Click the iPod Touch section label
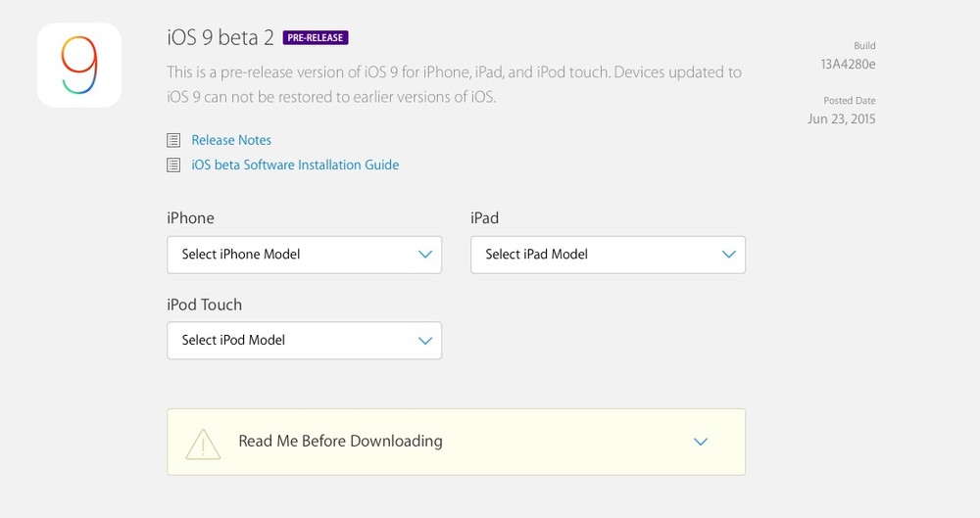 click(x=205, y=305)
